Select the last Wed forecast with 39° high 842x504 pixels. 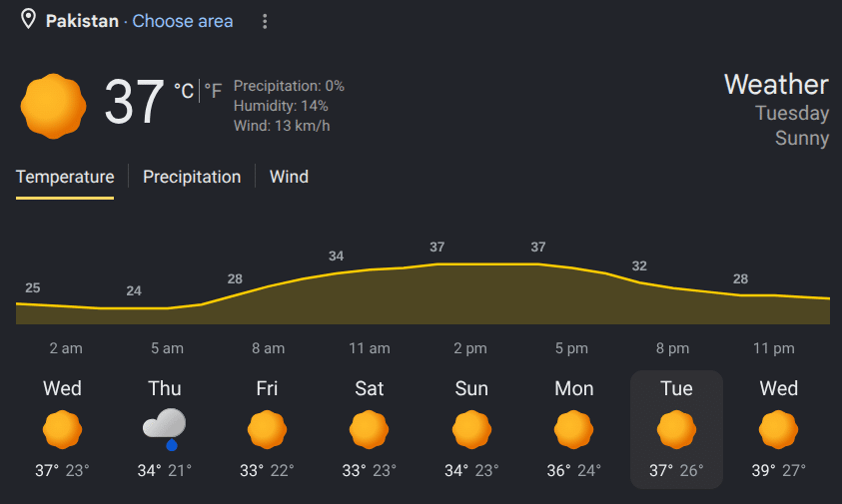pyautogui.click(x=779, y=429)
